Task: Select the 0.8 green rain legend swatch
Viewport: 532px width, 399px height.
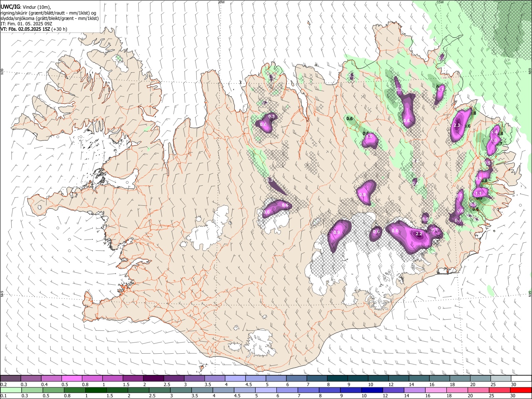Action: [74, 390]
